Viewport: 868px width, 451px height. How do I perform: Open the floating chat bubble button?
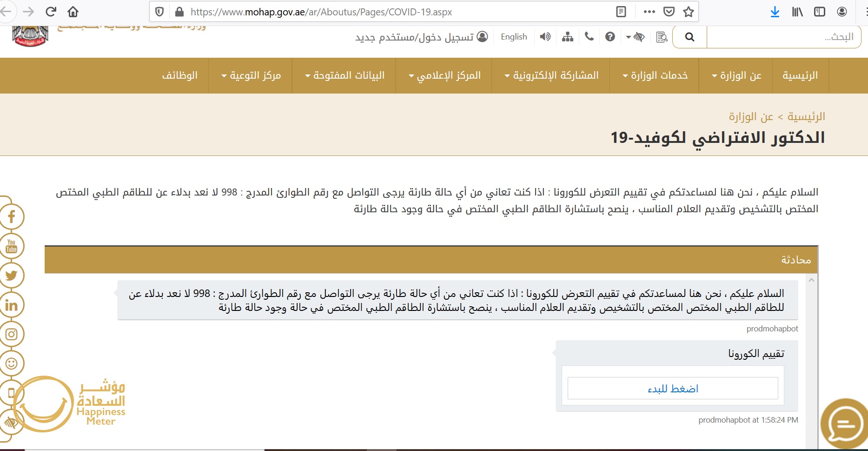pyautogui.click(x=845, y=424)
